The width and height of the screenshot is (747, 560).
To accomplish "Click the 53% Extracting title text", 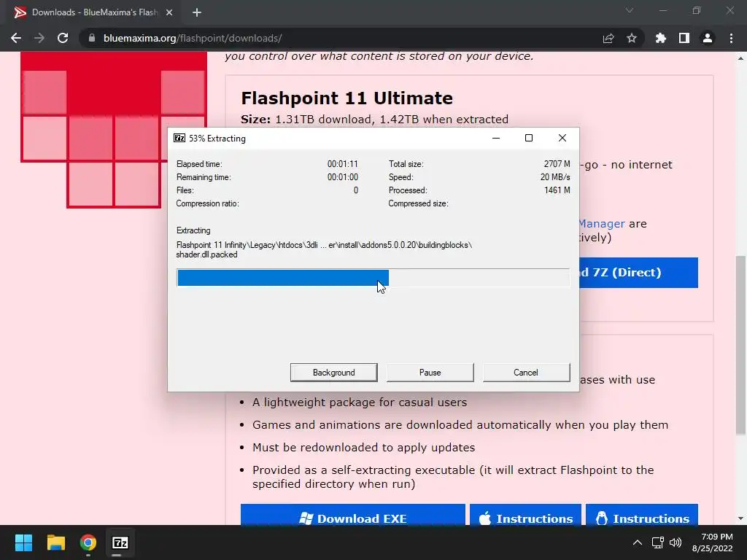I will 217,139.
